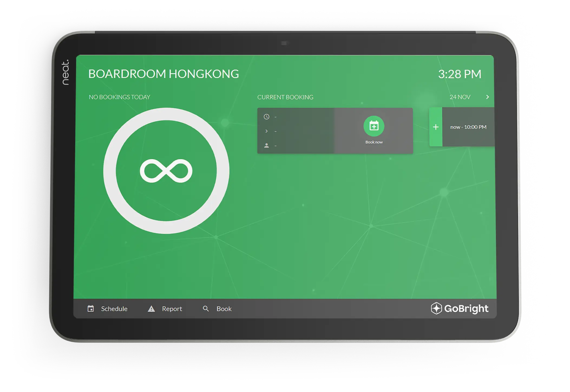Open the Schedule menu item
Viewport: 570px width, 392px height.
pos(114,308)
